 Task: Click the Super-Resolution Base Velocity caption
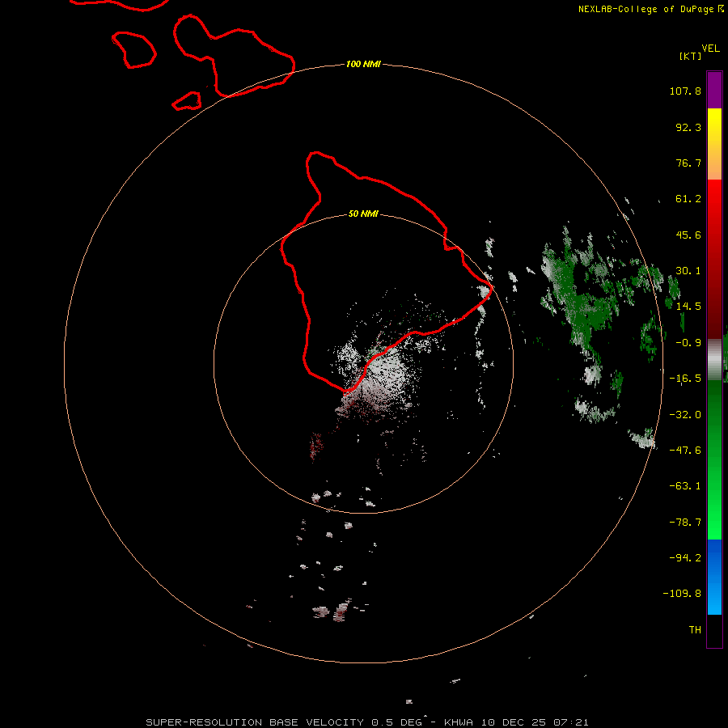tap(366, 722)
